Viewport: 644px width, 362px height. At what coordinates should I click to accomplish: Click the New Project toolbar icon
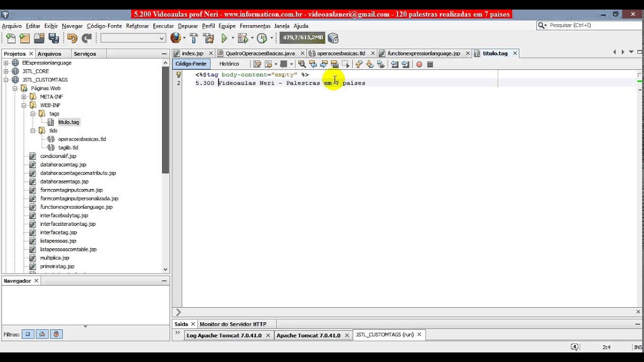pos(24,38)
